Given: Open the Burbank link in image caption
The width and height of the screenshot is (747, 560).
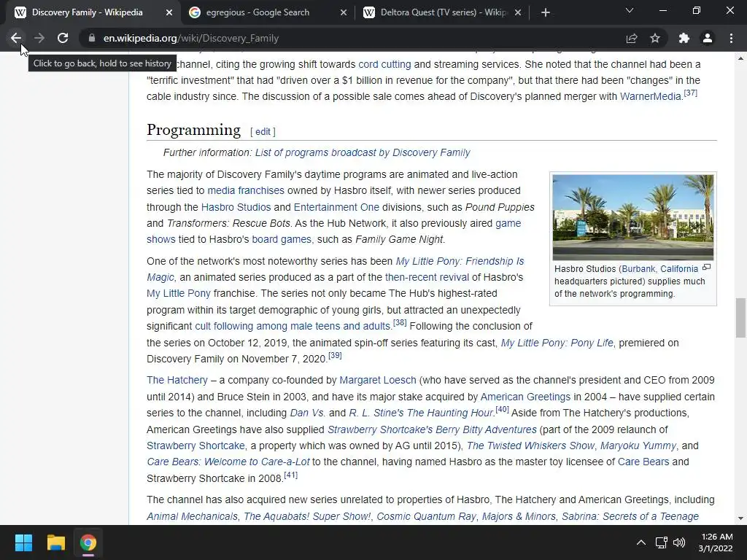Looking at the screenshot, I should click(x=638, y=268).
